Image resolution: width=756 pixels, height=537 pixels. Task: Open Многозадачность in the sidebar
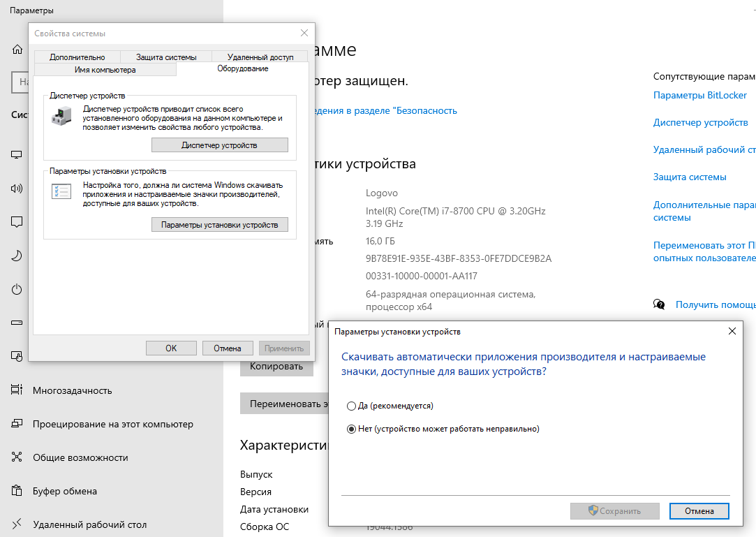pos(72,390)
